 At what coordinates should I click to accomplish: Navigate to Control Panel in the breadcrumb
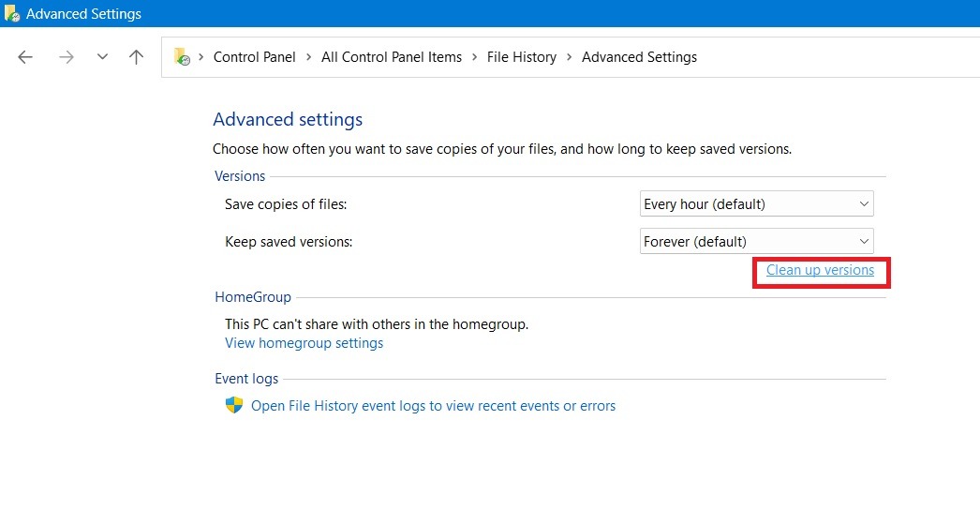pyautogui.click(x=254, y=57)
